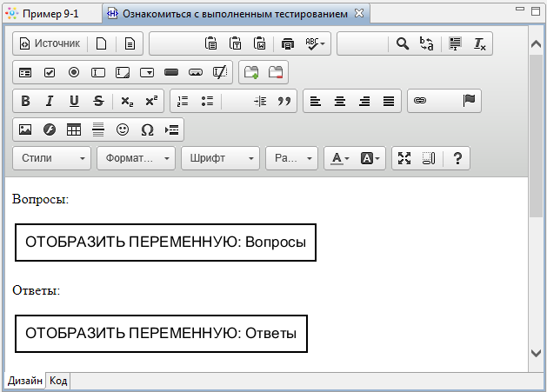547x392 pixels.
Task: Toggle strikethrough formatting
Action: [x=98, y=101]
